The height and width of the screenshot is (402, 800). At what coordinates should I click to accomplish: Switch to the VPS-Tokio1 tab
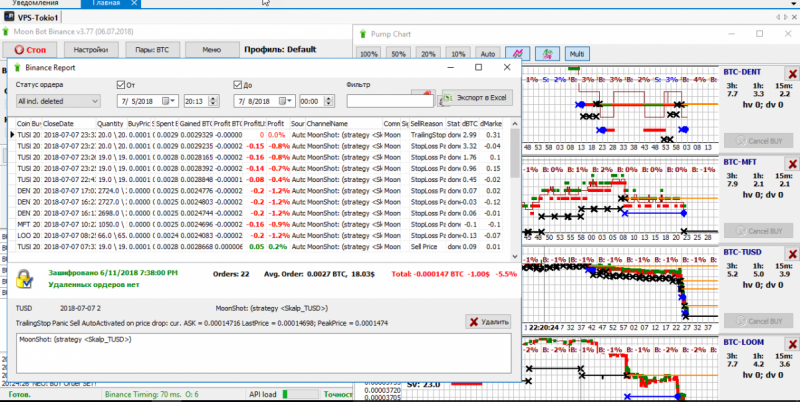coord(38,17)
